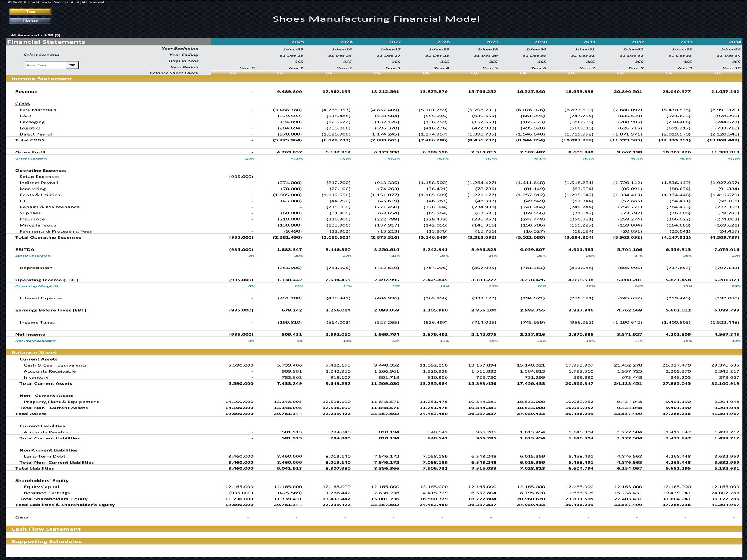This screenshot has height=560, width=747.
Task: Open the Select Scenario dropdown
Action: click(50, 65)
